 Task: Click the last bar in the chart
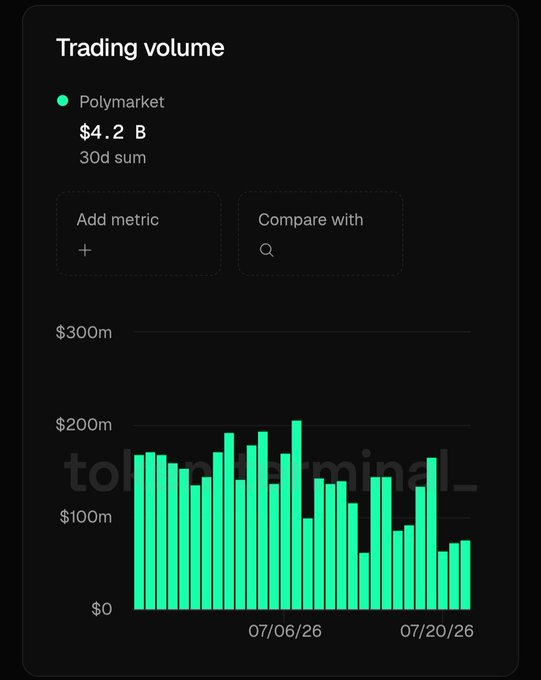coord(466,575)
